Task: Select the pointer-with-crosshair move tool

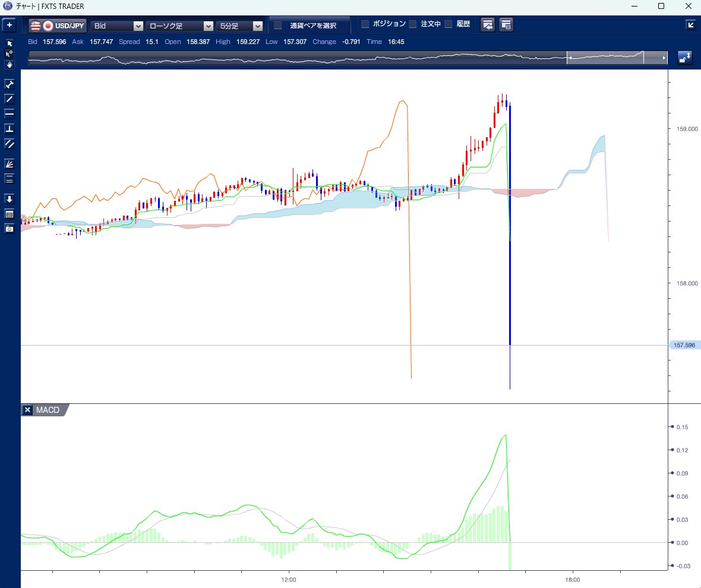Action: click(x=10, y=53)
